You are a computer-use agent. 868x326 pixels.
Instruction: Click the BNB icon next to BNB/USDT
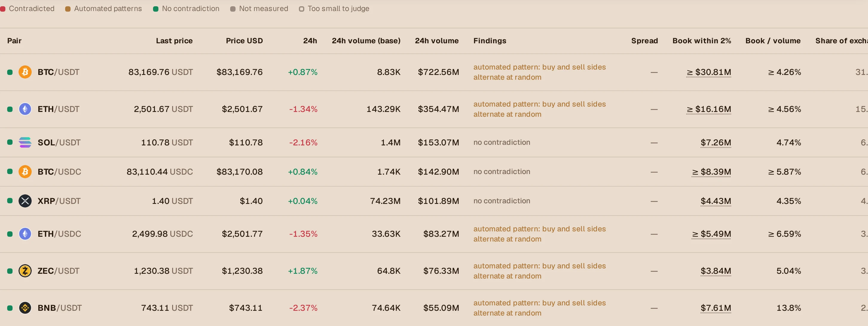[25, 308]
